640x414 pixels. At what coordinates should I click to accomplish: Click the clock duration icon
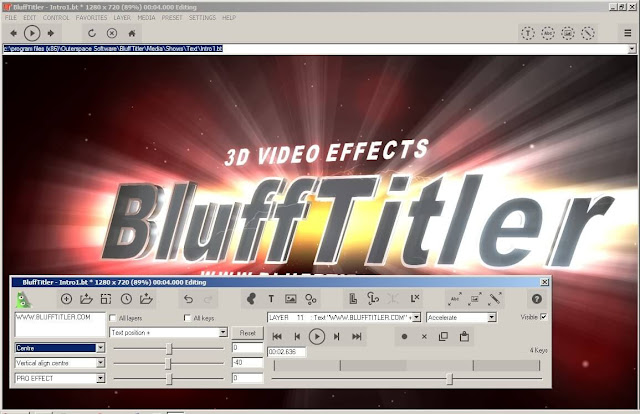point(126,299)
